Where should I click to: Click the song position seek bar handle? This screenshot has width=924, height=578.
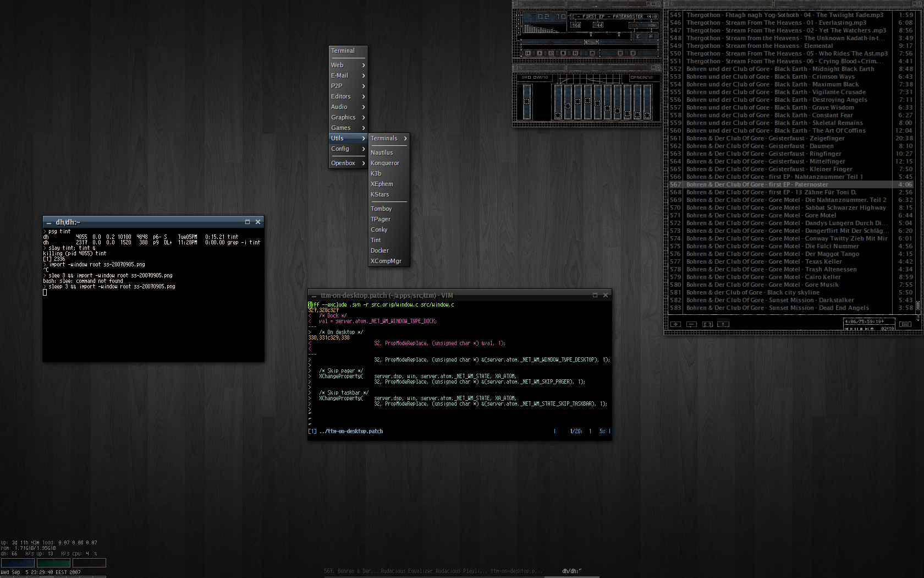(x=591, y=42)
